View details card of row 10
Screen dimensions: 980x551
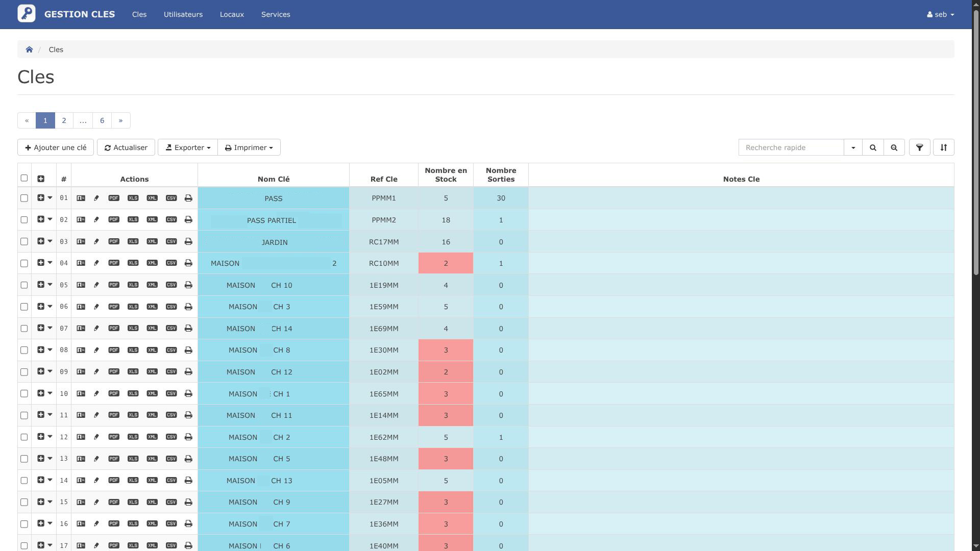(81, 394)
